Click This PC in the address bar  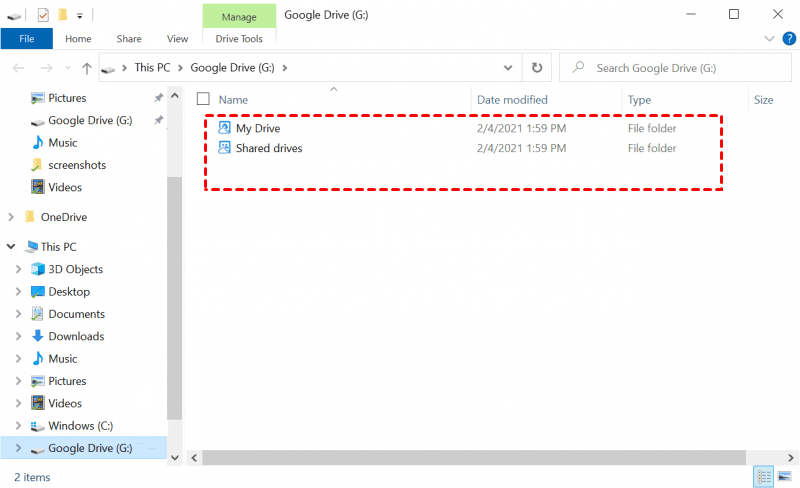[x=152, y=67]
